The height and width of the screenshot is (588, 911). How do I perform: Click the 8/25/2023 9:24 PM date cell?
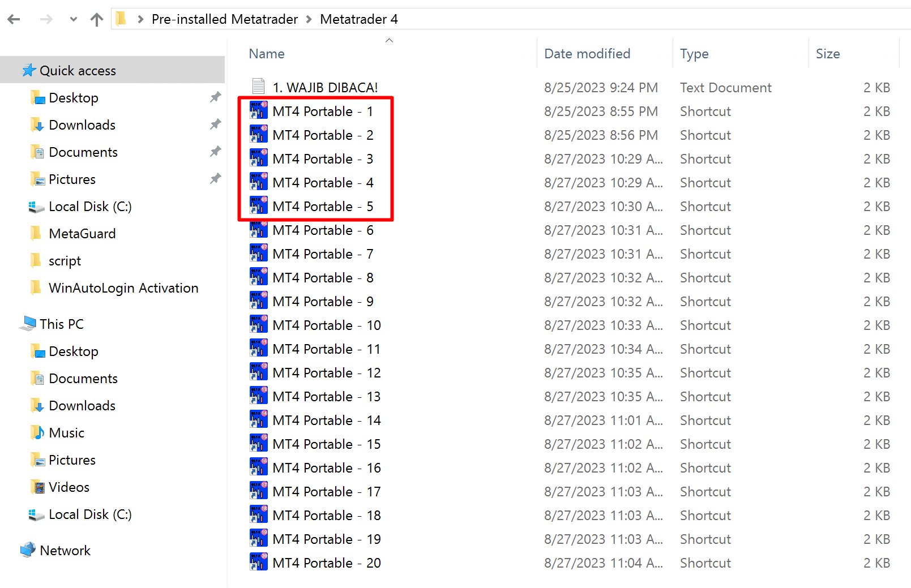click(x=601, y=88)
